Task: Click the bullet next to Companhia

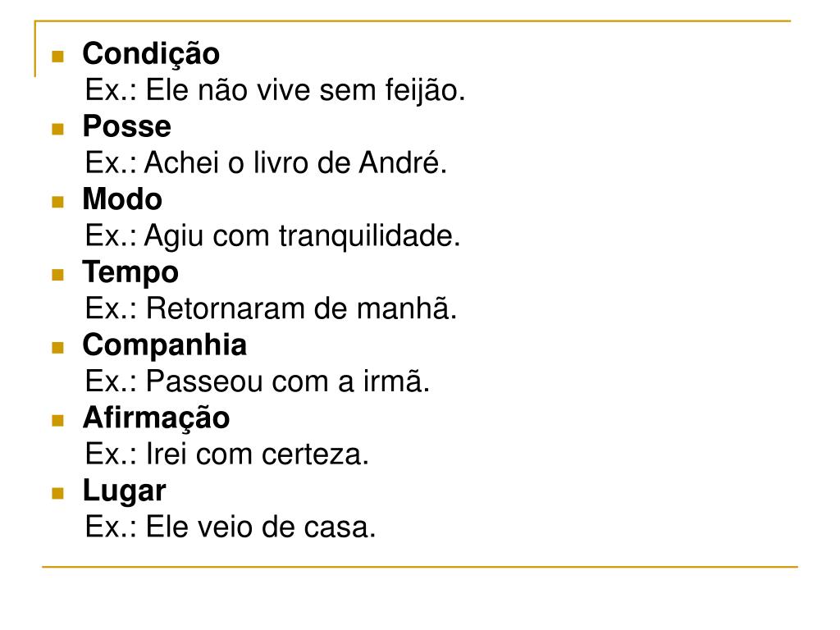Action: [58, 348]
